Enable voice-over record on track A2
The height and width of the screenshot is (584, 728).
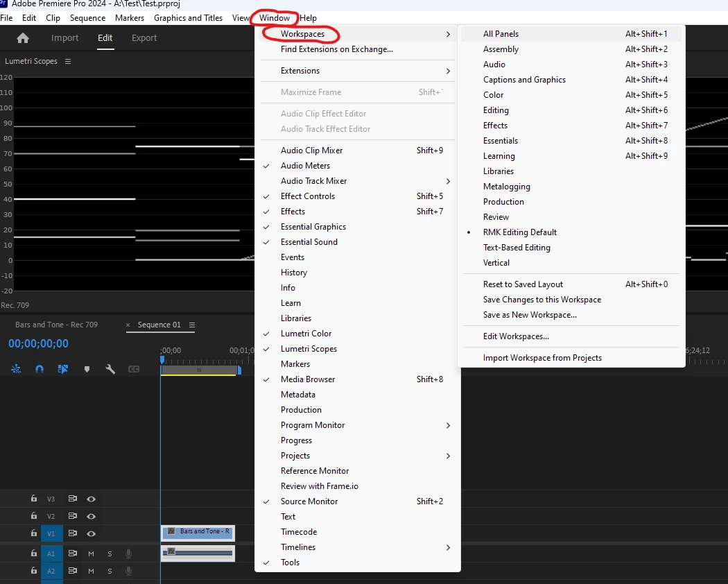click(128, 571)
